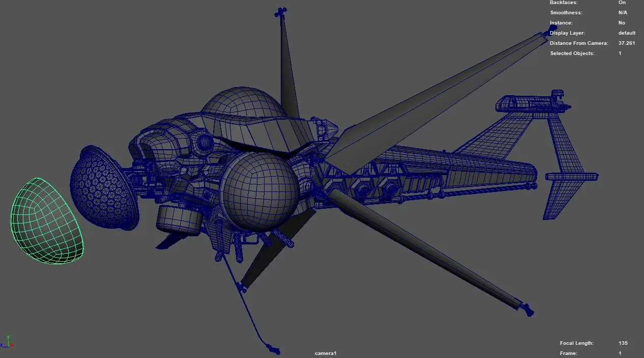The height and width of the screenshot is (358, 644).
Task: Click the Instance value "No"
Action: pos(622,23)
